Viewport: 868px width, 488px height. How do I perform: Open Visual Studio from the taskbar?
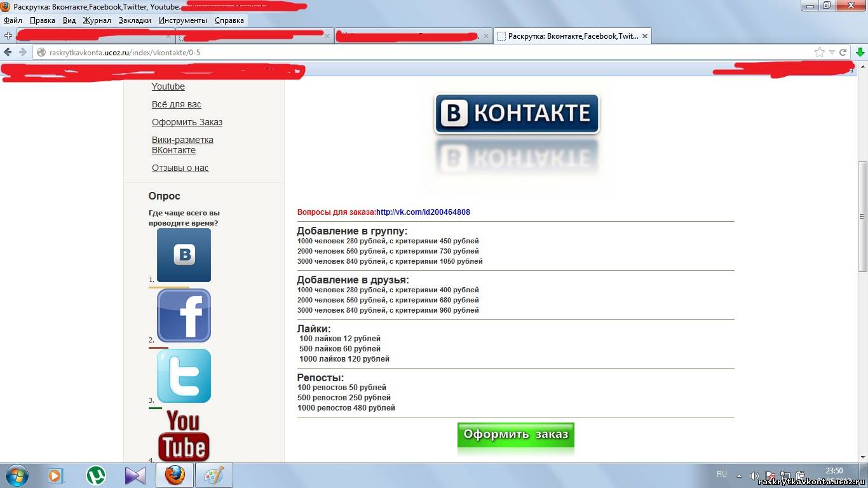tap(135, 475)
